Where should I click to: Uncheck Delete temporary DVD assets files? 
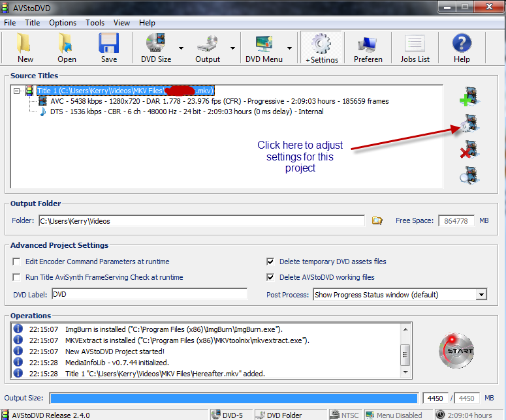tap(270, 262)
